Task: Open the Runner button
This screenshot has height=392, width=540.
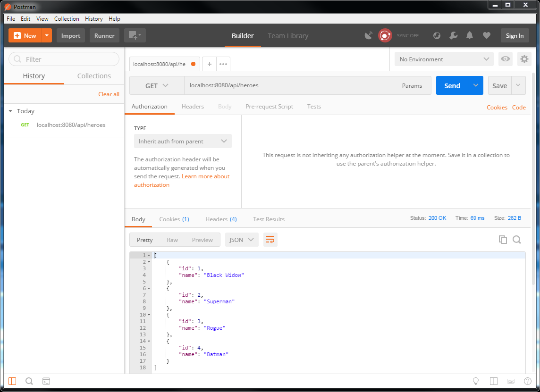Action: [x=104, y=35]
